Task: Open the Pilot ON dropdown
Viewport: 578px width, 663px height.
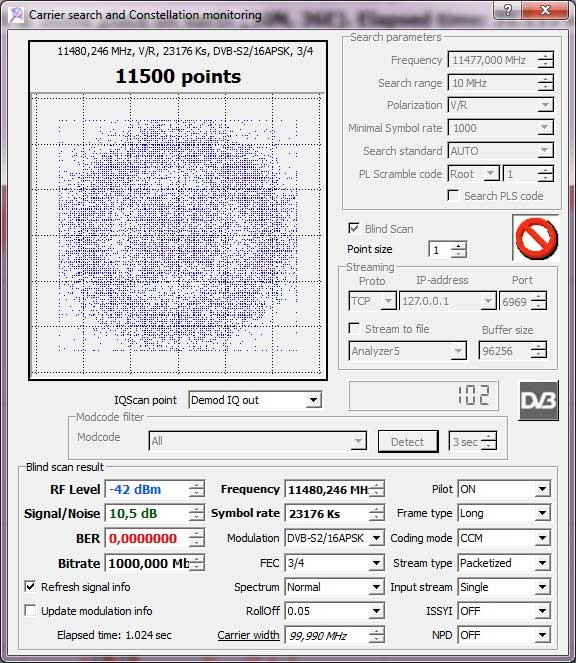Action: pyautogui.click(x=542, y=490)
